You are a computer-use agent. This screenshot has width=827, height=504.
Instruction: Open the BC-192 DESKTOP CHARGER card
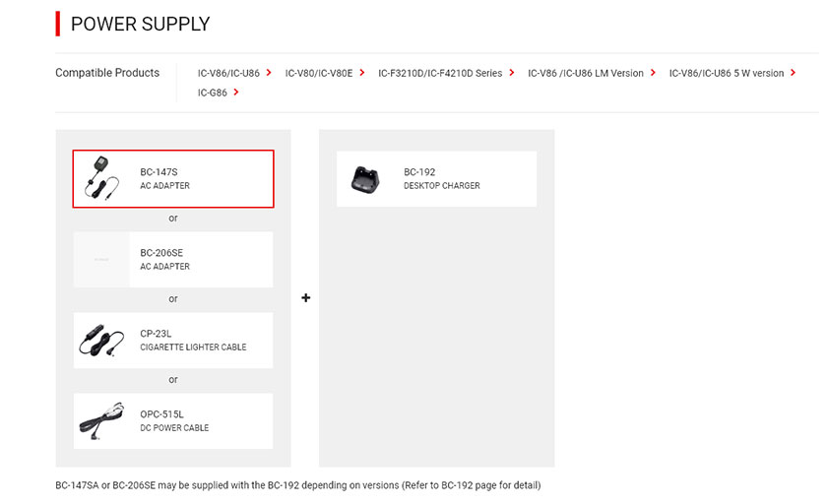click(x=437, y=179)
